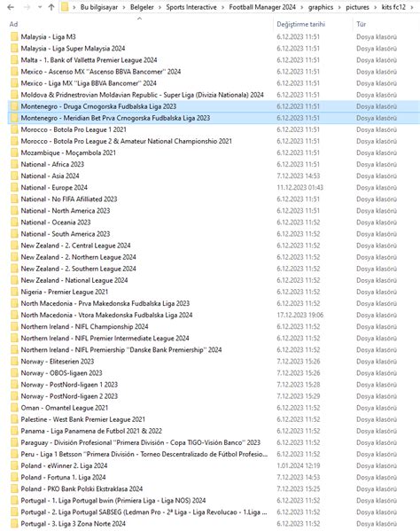Expand chevron after 'Bu bilgisayar' breadcrumb
This screenshot has height=531, width=420.
pyautogui.click(x=124, y=7)
